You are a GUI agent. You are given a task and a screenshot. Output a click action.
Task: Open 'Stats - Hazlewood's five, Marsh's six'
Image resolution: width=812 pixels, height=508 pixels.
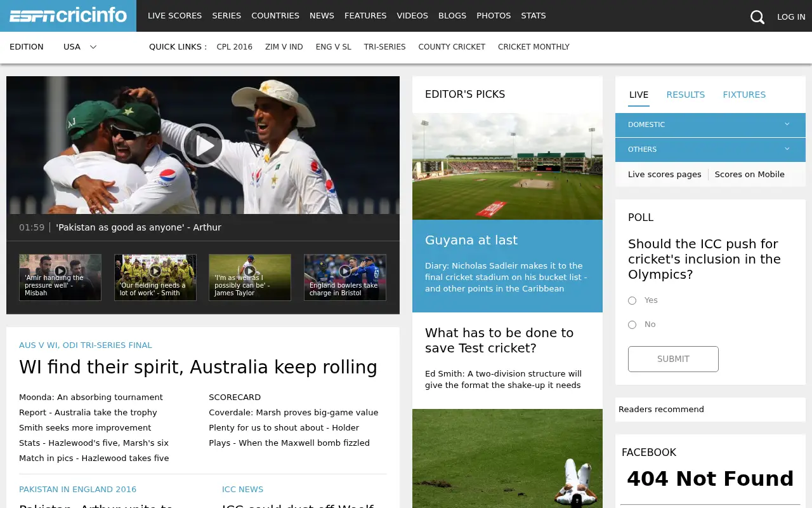(94, 443)
